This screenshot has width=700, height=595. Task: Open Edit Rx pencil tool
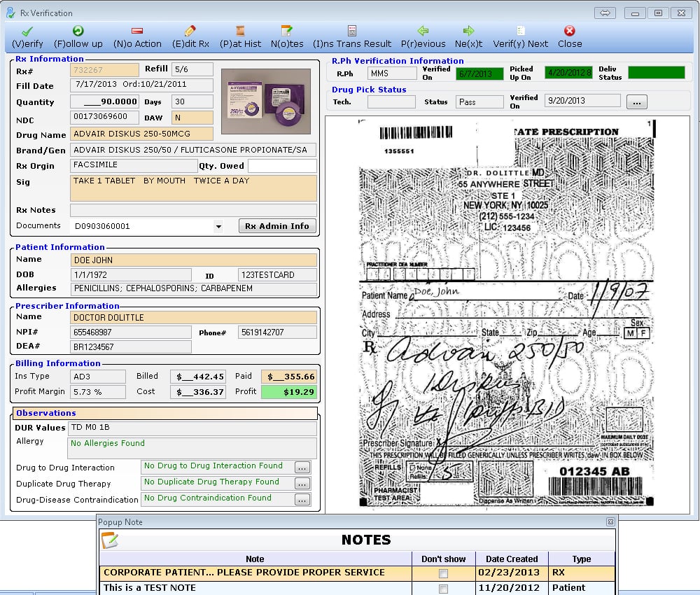(x=190, y=31)
